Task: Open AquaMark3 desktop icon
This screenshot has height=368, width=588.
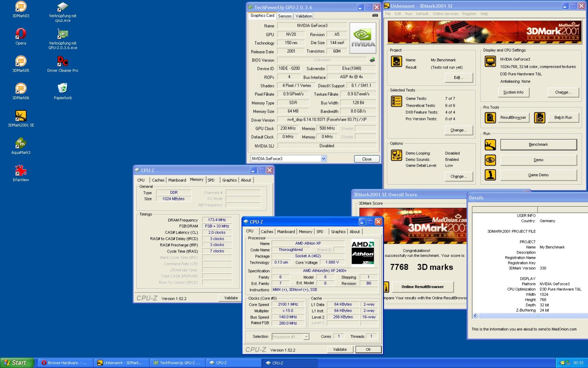Action: [21, 143]
